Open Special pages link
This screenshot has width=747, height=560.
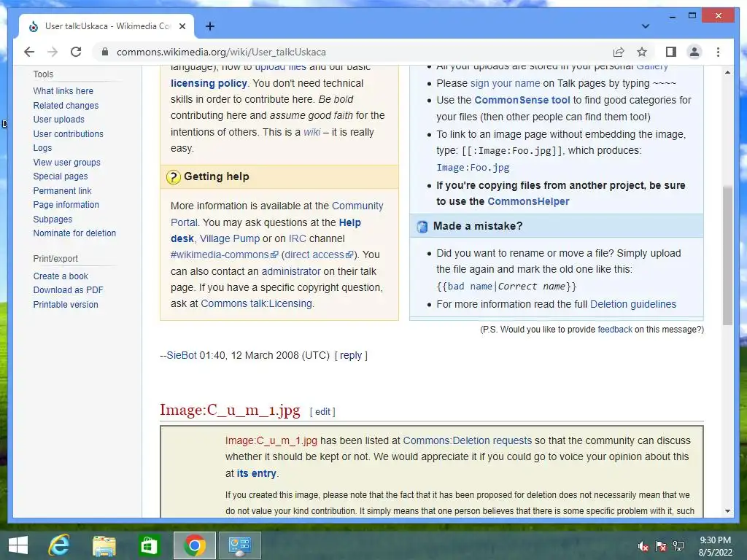(x=61, y=176)
